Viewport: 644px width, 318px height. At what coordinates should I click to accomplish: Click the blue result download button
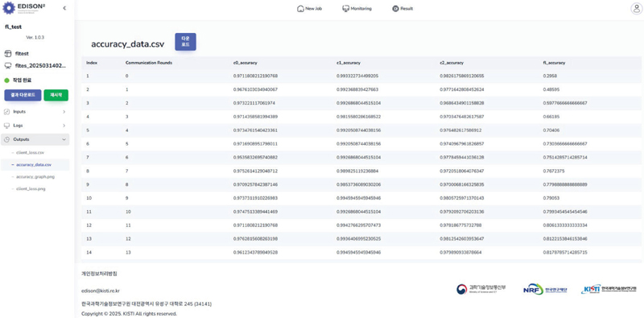[x=23, y=95]
